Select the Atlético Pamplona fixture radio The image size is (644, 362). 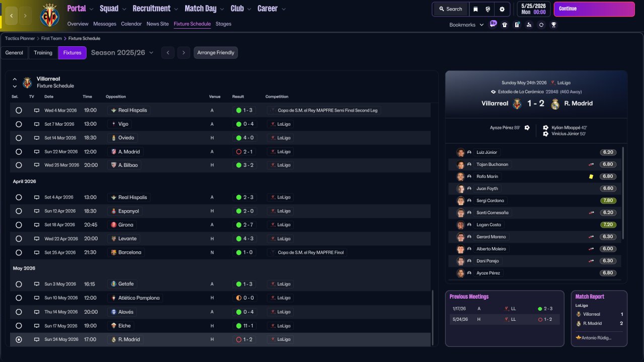pos(19,298)
